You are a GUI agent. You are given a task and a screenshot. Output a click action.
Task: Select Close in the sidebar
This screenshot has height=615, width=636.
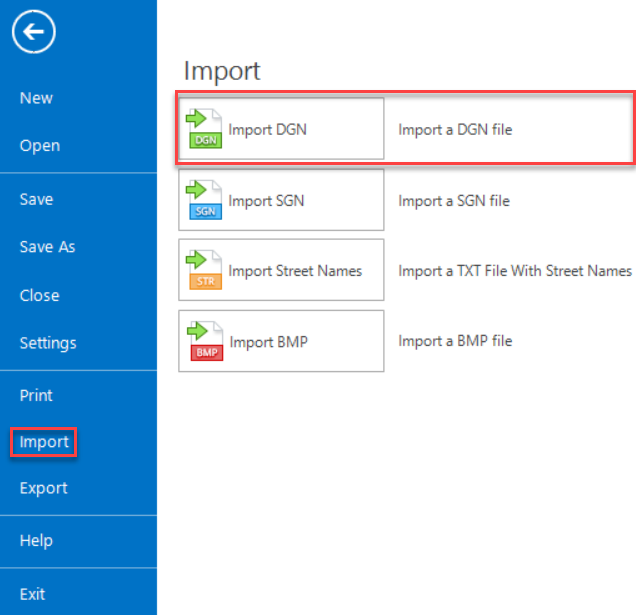tap(39, 296)
